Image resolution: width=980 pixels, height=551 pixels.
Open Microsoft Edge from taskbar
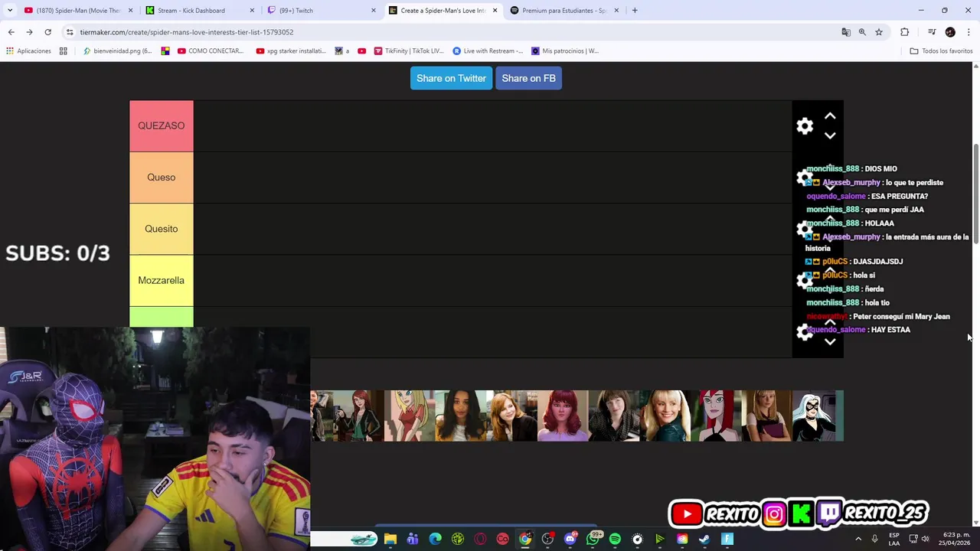point(435,539)
